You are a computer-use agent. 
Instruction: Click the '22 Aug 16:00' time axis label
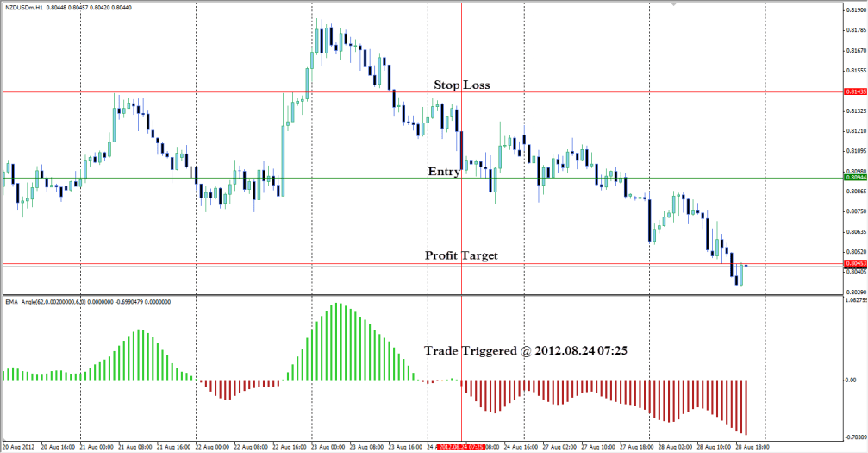coord(290,447)
